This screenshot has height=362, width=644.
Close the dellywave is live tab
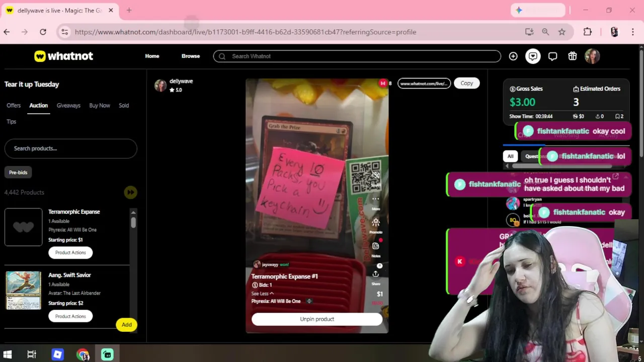111,10
